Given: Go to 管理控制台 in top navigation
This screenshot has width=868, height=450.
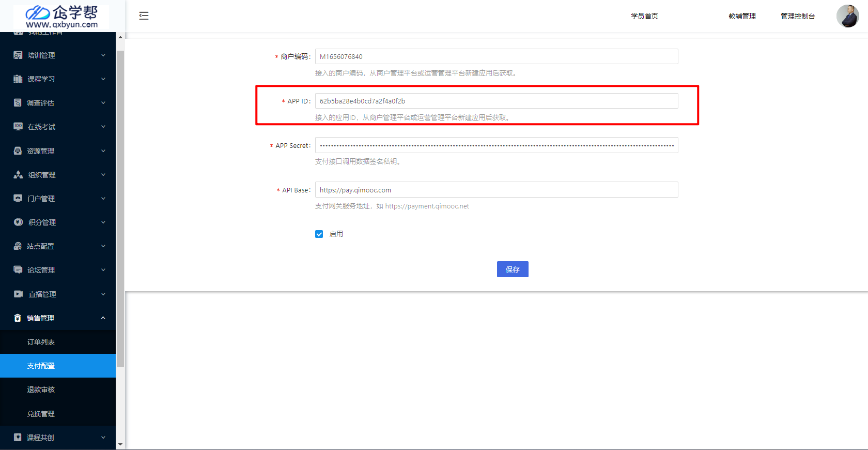Looking at the screenshot, I should 798,16.
